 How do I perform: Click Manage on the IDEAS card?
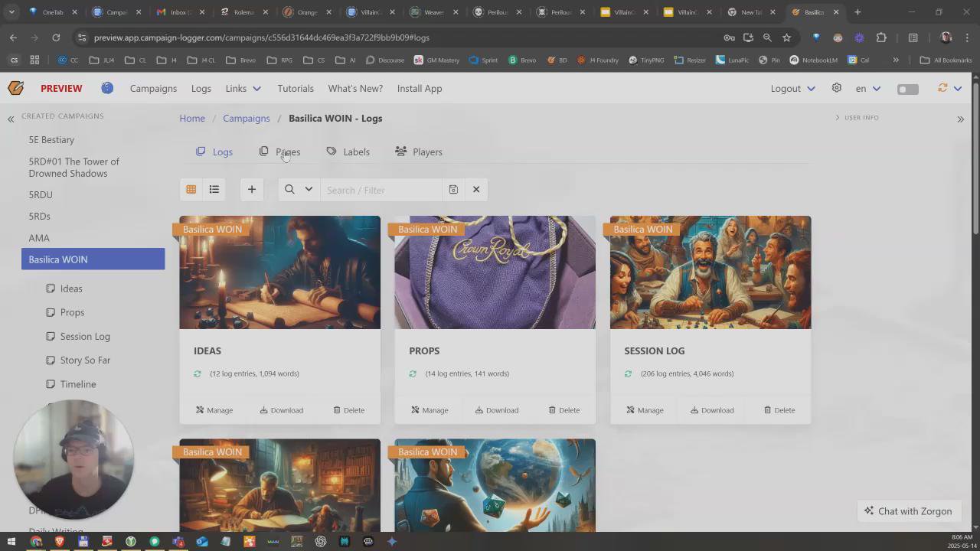(214, 410)
